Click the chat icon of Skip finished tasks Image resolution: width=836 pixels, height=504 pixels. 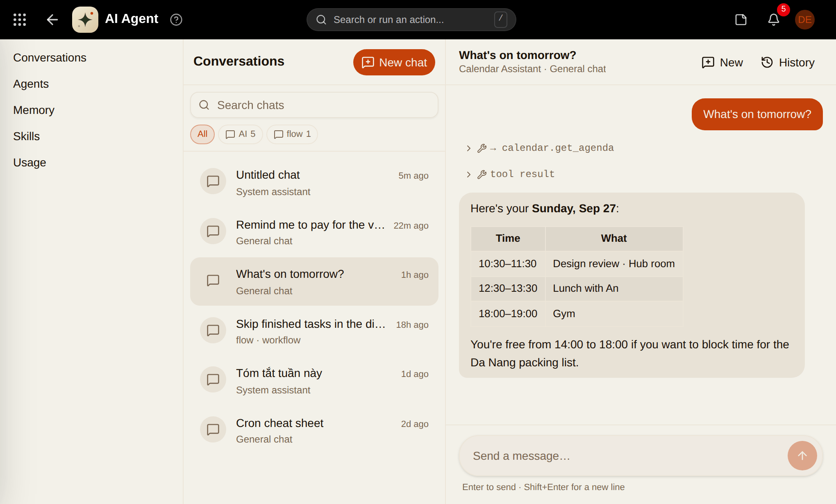[213, 330]
